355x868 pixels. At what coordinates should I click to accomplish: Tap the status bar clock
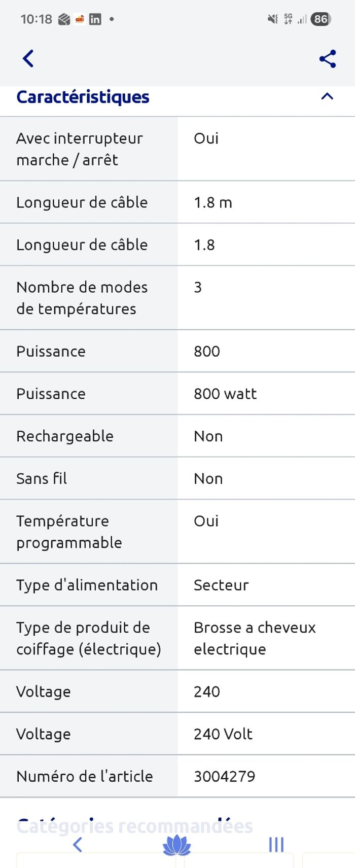[36, 19]
